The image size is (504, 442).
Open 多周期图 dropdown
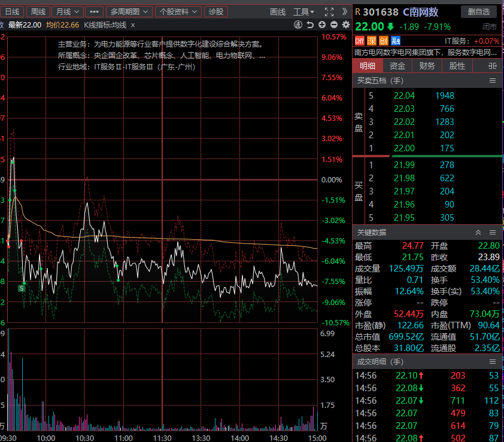click(129, 12)
